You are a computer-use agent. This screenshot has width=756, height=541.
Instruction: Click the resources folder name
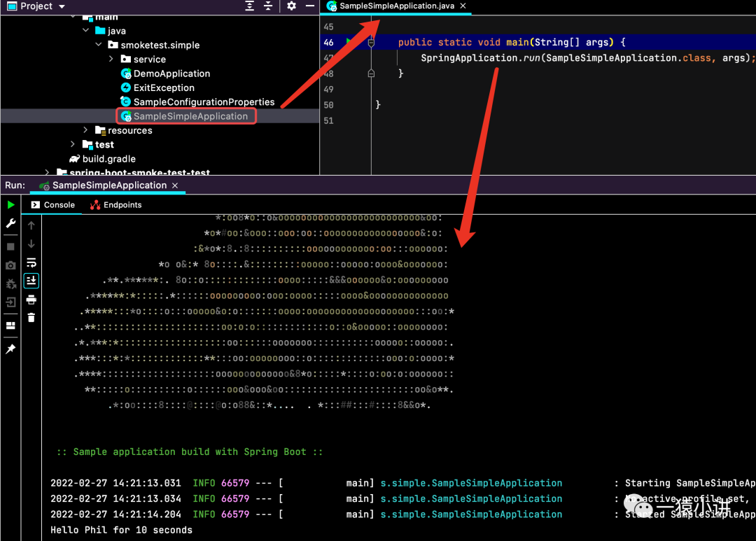[129, 131]
